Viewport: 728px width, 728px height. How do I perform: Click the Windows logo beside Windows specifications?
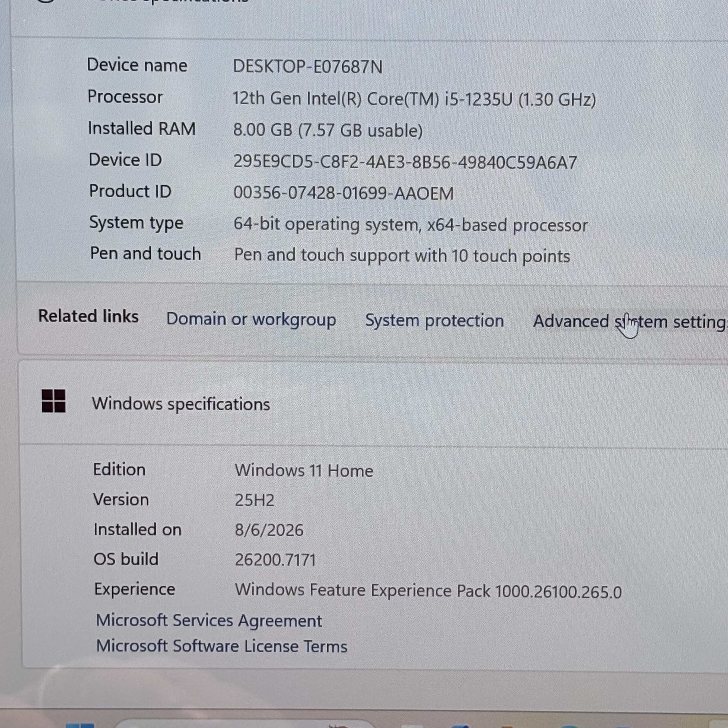pos(53,401)
